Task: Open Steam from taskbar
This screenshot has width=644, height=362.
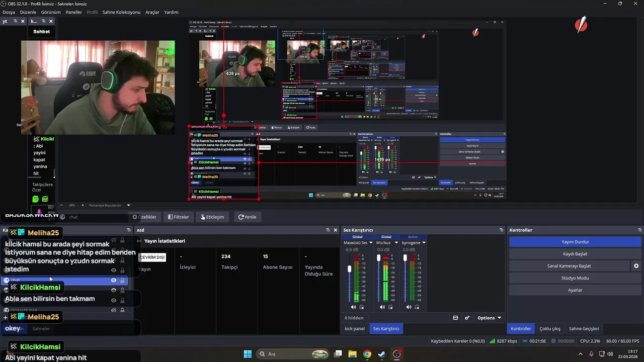Action: click(382, 354)
